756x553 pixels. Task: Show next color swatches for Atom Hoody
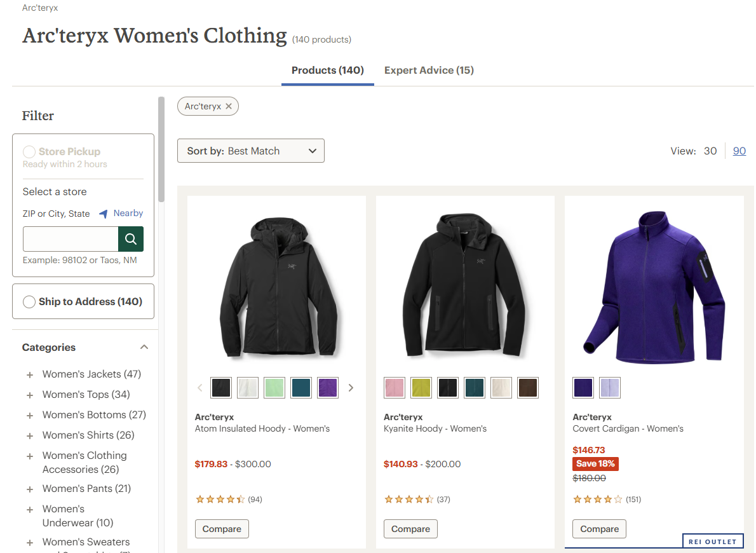point(351,388)
